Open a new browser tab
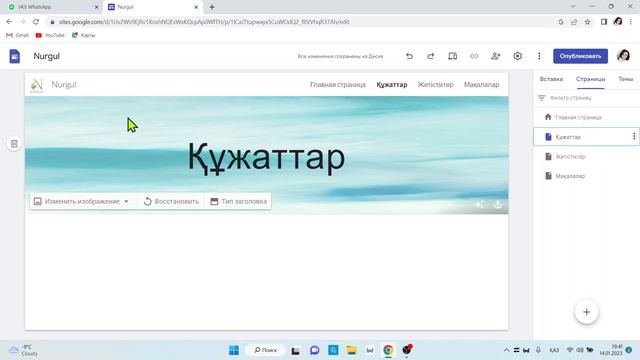 click(x=212, y=7)
